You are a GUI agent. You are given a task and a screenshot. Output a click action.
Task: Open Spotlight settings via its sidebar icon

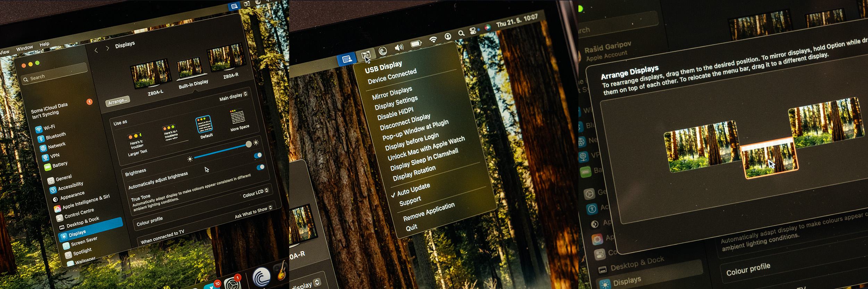point(68,255)
